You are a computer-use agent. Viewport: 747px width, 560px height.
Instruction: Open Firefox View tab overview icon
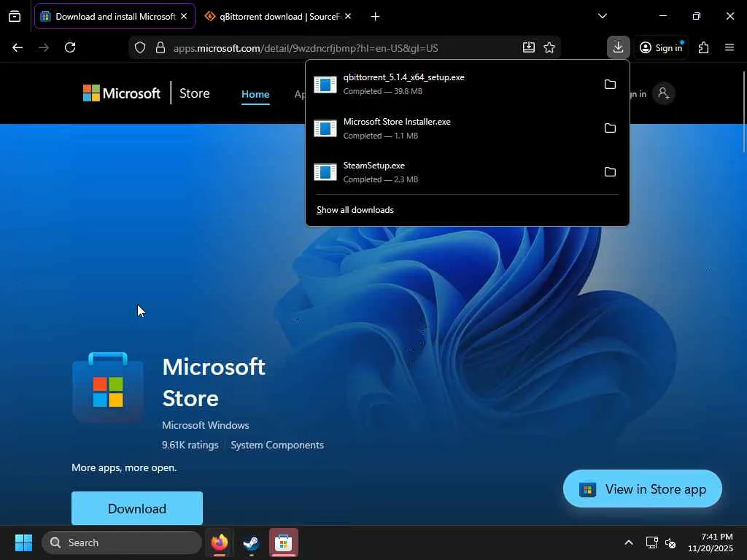(x=15, y=17)
